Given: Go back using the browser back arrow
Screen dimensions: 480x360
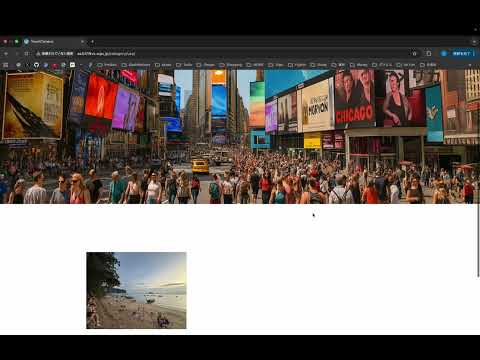Looking at the screenshot, I should coord(6,53).
